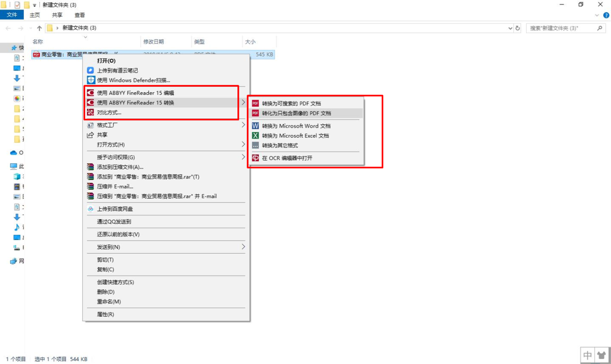Viewport: 611px width, 364px height.
Task: Click the 新建文件夹 (3) address bar path
Action: tap(79, 28)
